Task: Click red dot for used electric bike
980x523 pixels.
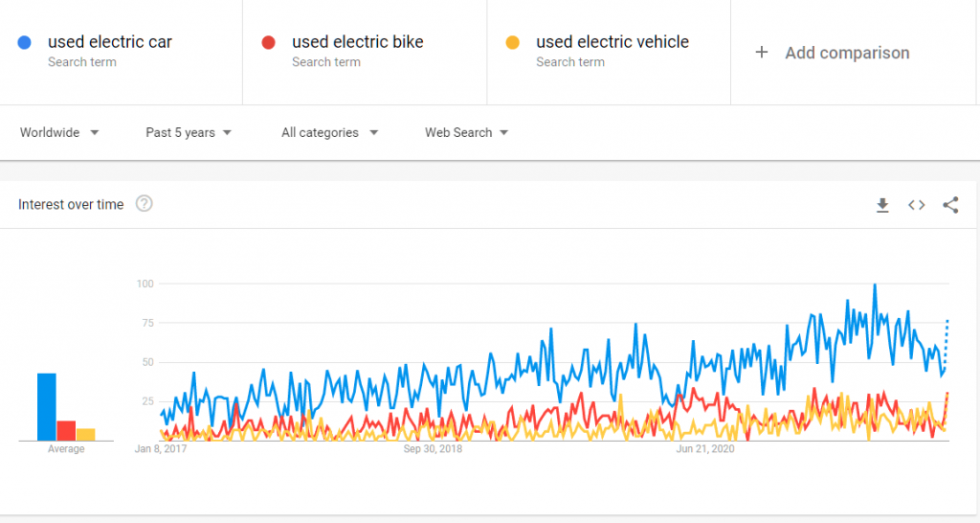Action: coord(269,42)
